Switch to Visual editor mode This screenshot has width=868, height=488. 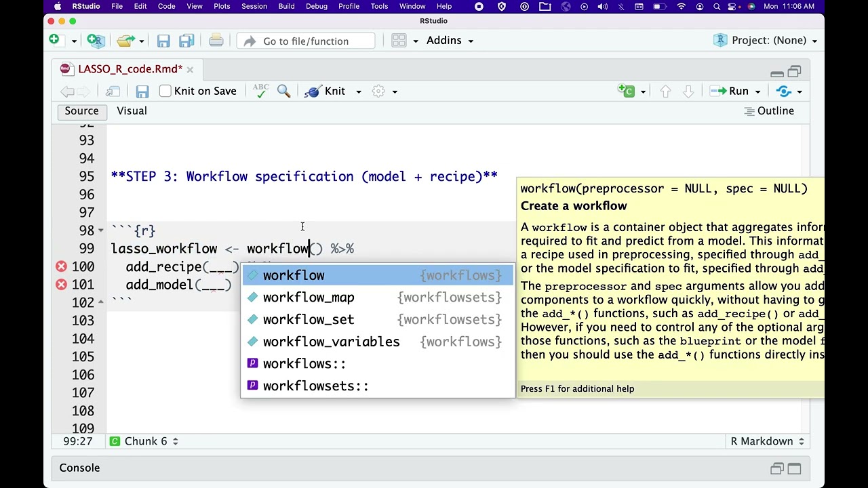pos(132,111)
